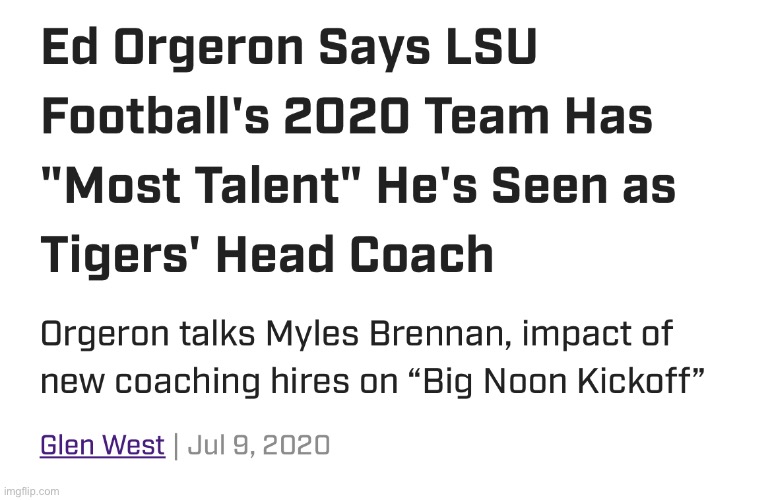The image size is (772, 500).
Task: Click "impact of" in the subheading
Action: [608, 335]
